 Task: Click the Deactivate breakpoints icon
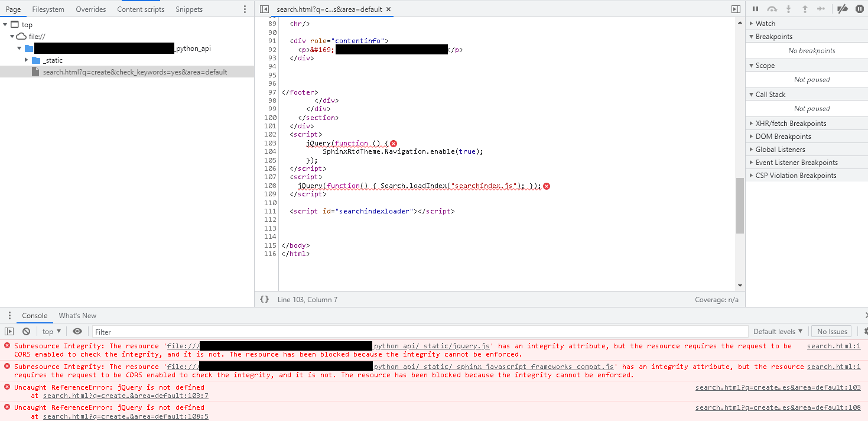tap(841, 9)
